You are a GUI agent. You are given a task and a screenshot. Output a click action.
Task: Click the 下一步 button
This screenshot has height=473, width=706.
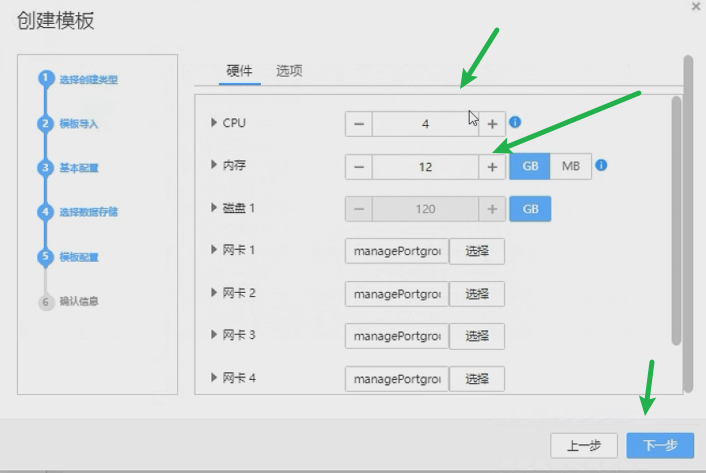(660, 446)
